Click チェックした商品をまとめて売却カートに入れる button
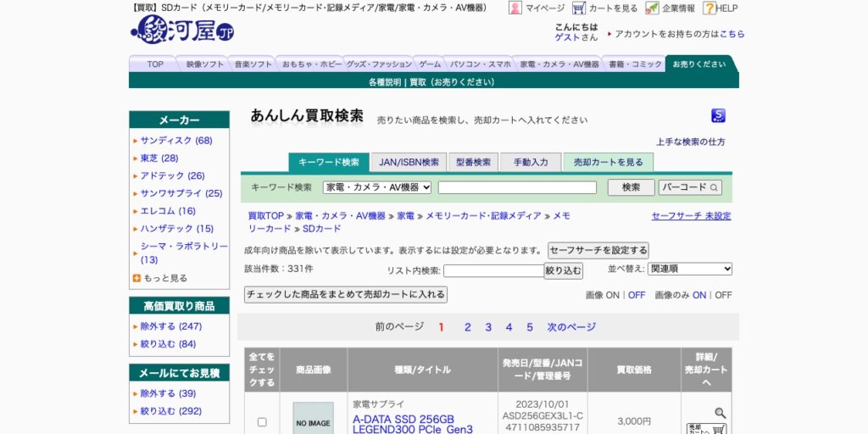This screenshot has width=868, height=434. click(x=346, y=294)
